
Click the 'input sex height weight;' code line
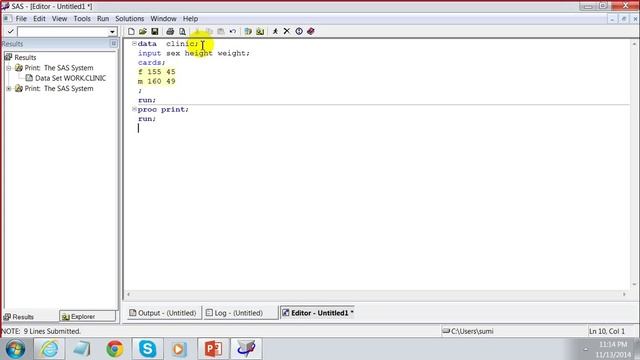(193, 53)
